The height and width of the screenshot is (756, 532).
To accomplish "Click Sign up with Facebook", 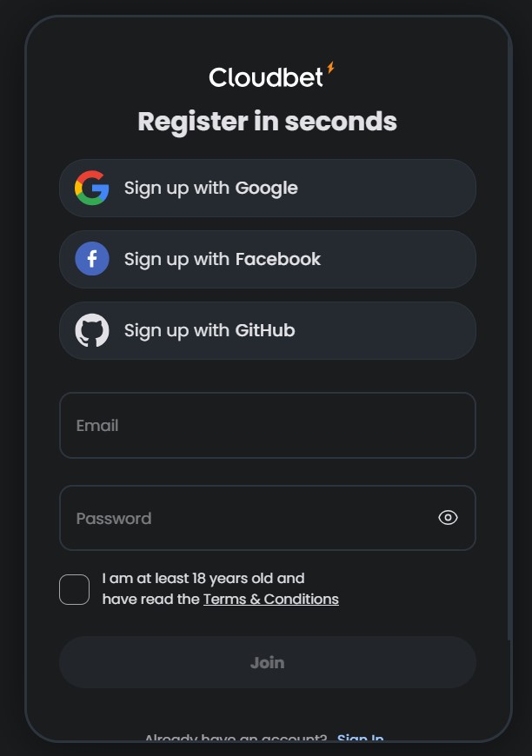I will pyautogui.click(x=267, y=259).
